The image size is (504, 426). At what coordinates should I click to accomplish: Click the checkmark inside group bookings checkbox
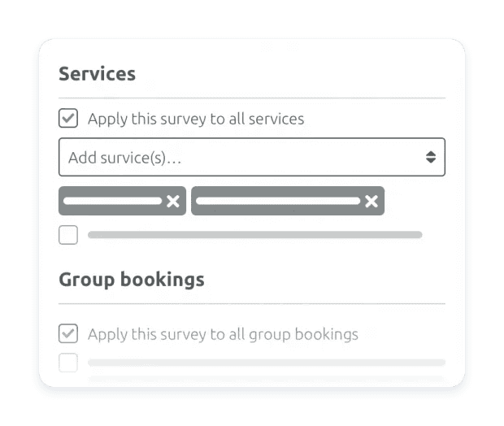click(68, 334)
